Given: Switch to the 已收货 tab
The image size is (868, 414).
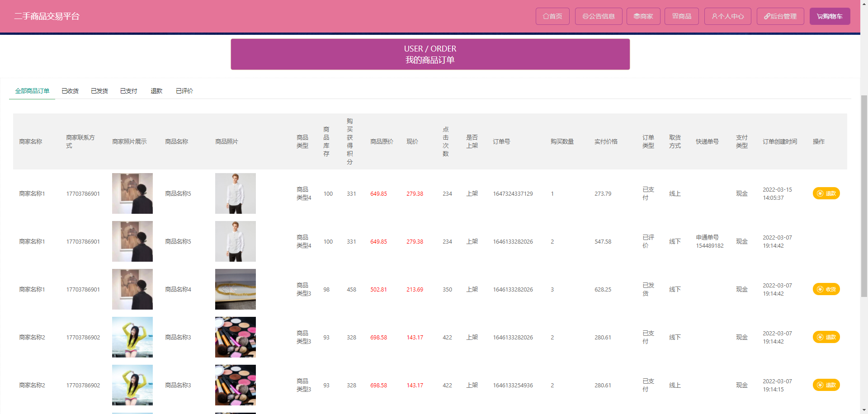Looking at the screenshot, I should 70,91.
